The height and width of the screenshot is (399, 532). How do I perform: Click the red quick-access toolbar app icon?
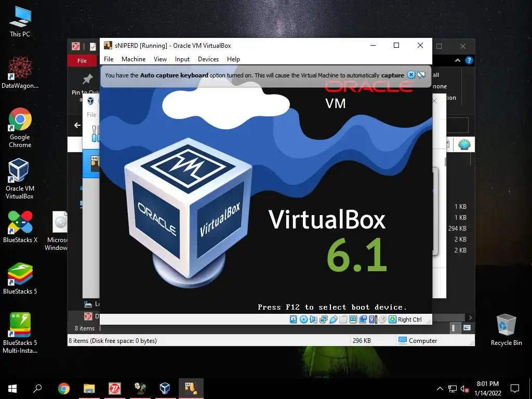pos(76,46)
